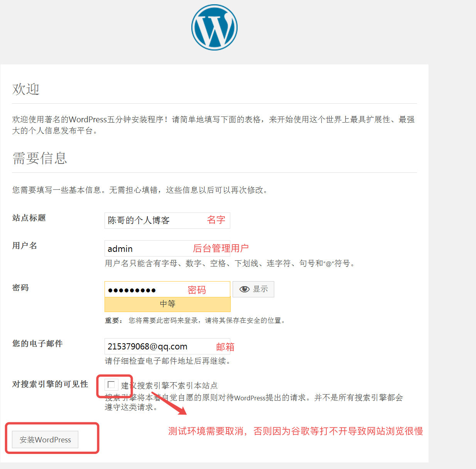Click the email field with 215379068@qq.com
Viewport: 476px width, 469px height.
(167, 346)
